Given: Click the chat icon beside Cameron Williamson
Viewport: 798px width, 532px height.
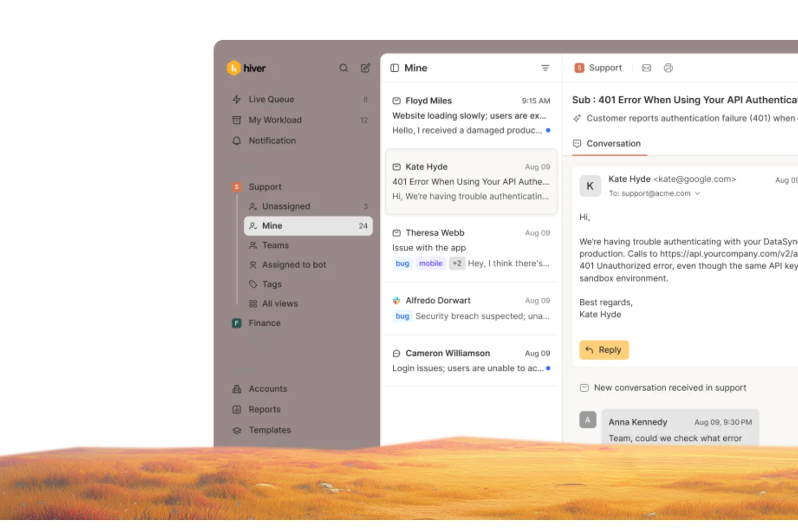Looking at the screenshot, I should click(x=396, y=353).
